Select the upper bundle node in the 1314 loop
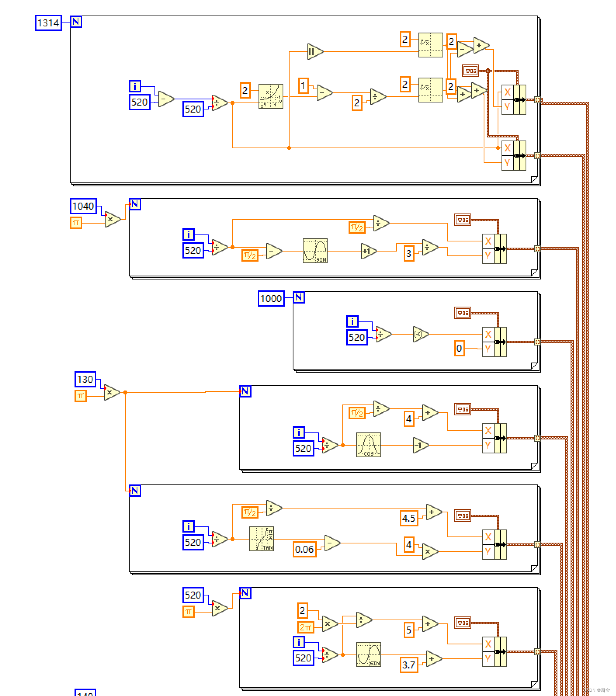The width and height of the screenshot is (616, 696). click(514, 100)
